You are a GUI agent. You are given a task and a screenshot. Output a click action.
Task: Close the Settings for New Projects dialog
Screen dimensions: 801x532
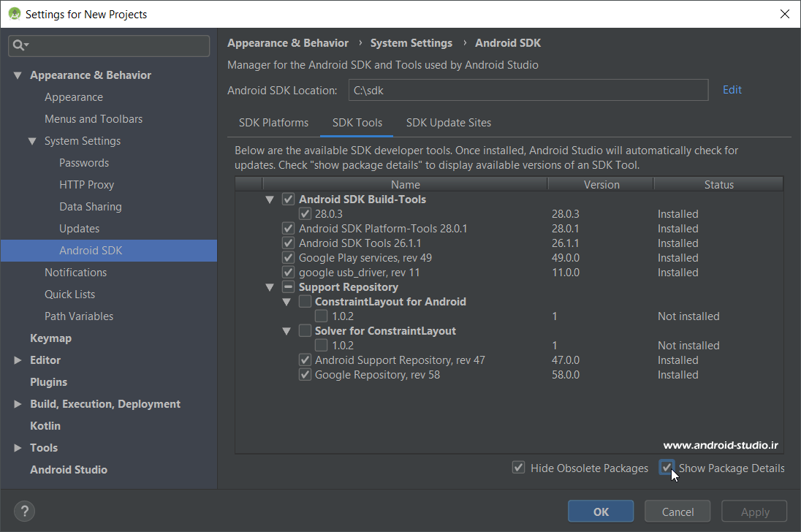[x=785, y=14]
